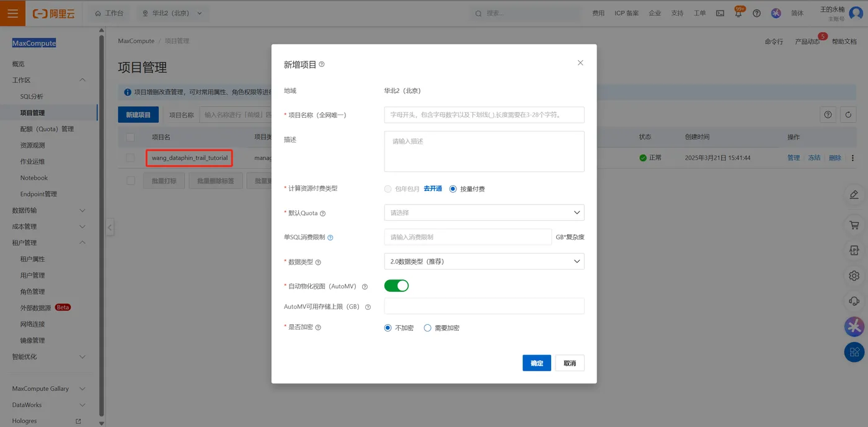Select 不加密 encryption option
Screen dimensions: 868x427
(x=388, y=328)
